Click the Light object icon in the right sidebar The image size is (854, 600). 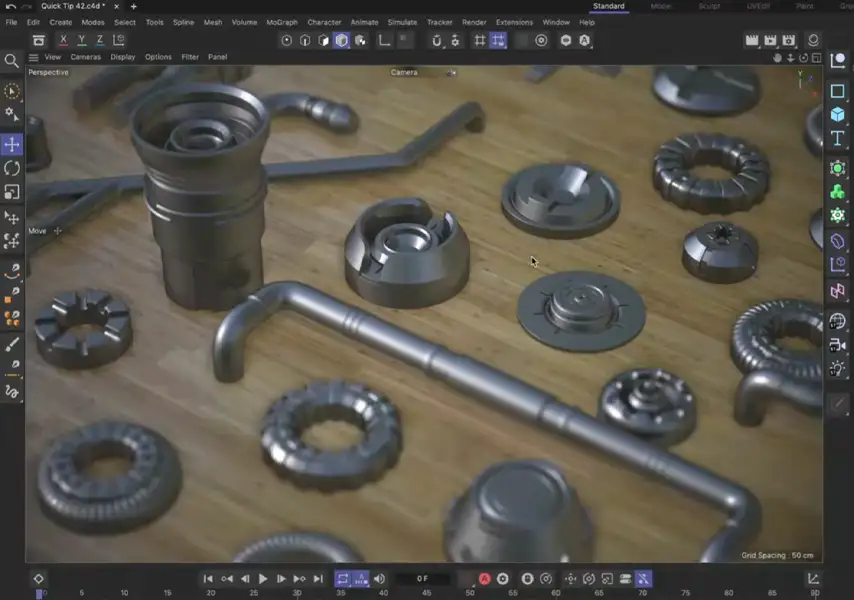tap(839, 367)
